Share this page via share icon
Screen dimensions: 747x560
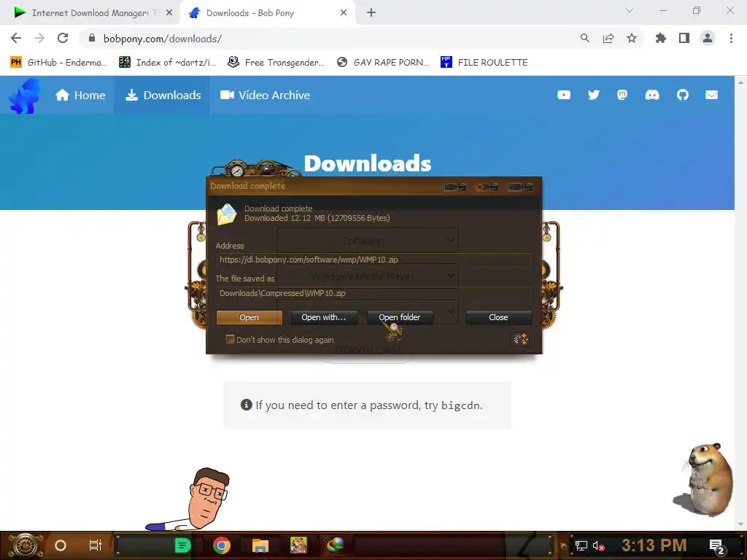608,38
